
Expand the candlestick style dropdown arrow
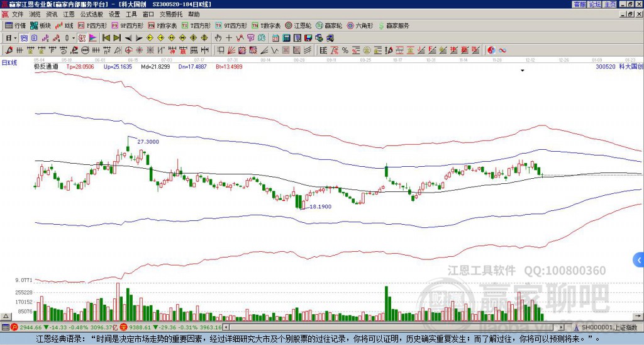tap(74, 38)
